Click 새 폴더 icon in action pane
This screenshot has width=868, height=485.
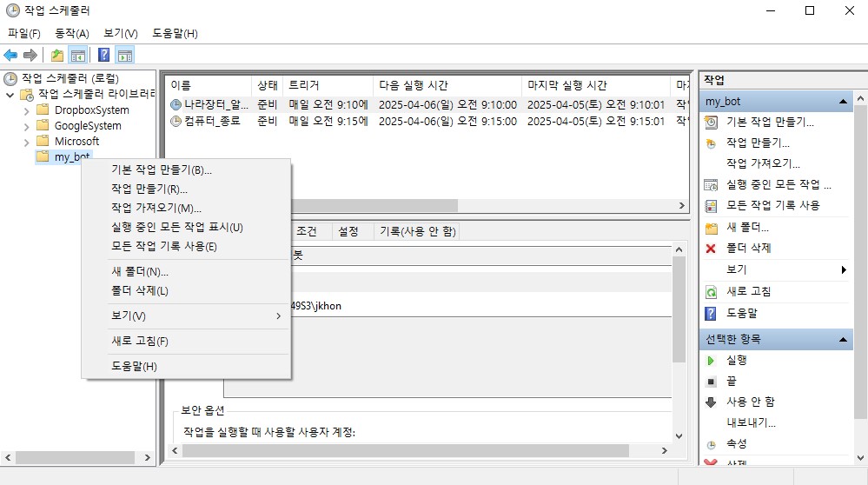point(711,228)
